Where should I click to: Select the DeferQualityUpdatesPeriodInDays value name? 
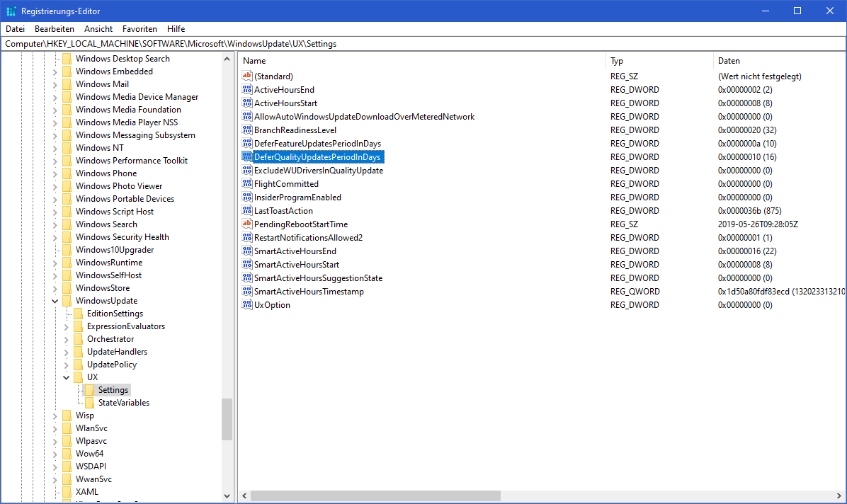click(x=317, y=156)
